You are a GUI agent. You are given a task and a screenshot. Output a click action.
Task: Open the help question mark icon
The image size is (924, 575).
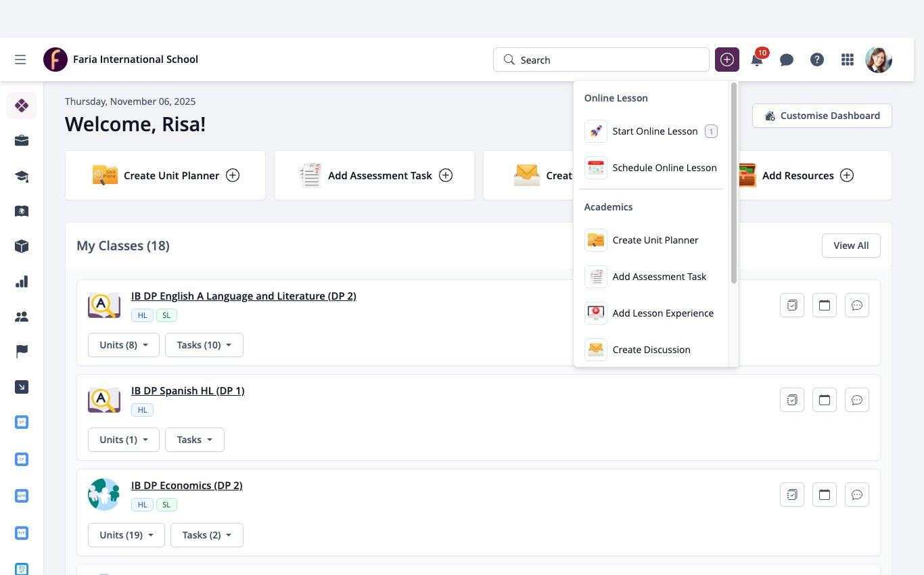[x=817, y=60]
